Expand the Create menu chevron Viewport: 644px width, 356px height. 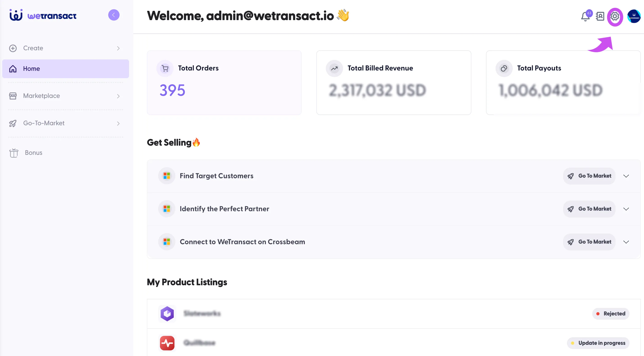118,48
